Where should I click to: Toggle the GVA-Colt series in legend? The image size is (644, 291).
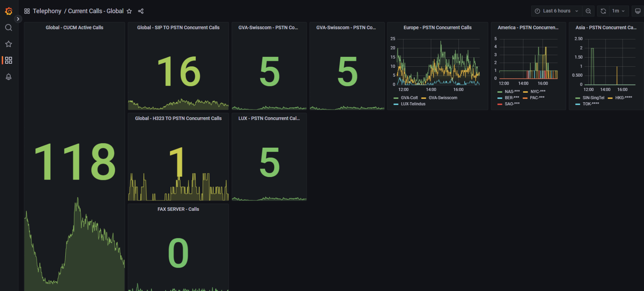[x=409, y=98]
